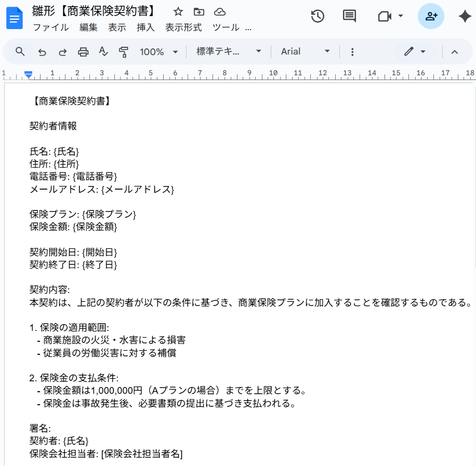Open the Arial font dropdown
The width and height of the screenshot is (476, 466).
click(305, 51)
